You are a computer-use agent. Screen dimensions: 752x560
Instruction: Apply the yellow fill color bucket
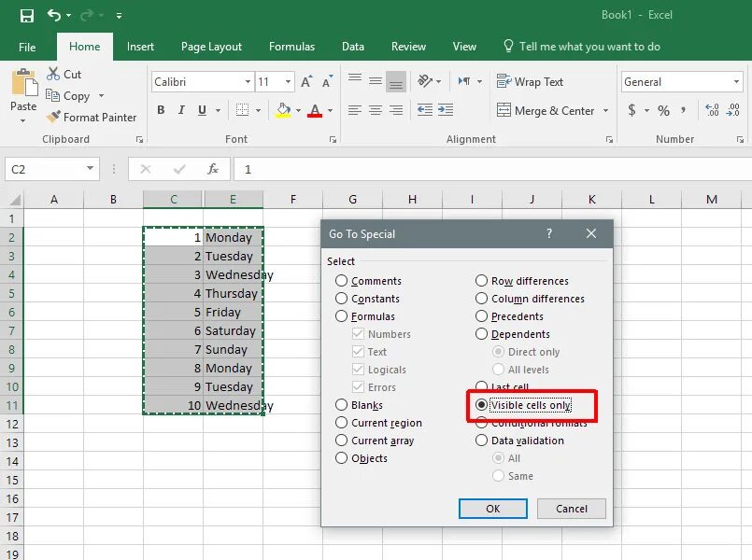[x=283, y=110]
